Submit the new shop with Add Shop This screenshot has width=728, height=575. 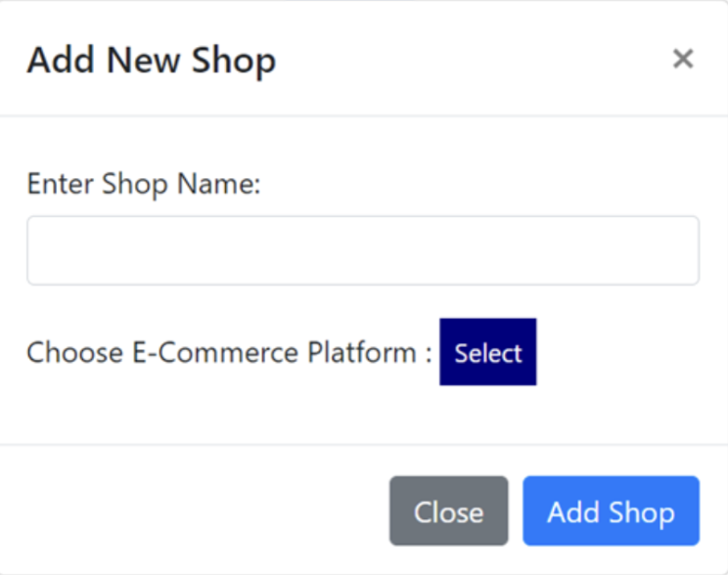[x=611, y=511]
